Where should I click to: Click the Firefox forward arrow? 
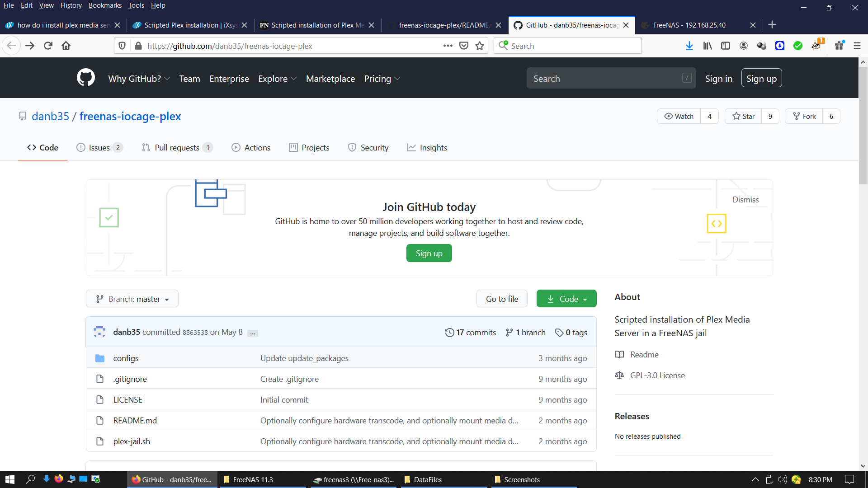30,46
